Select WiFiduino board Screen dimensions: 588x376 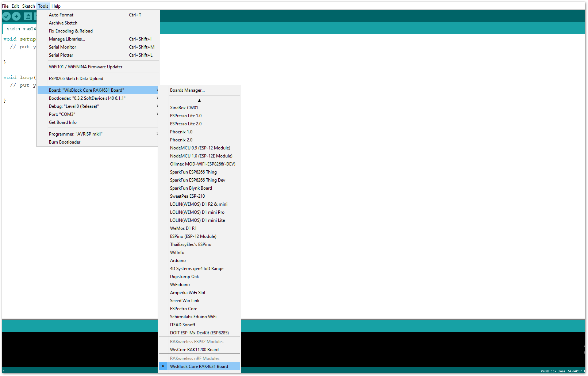click(x=199, y=285)
